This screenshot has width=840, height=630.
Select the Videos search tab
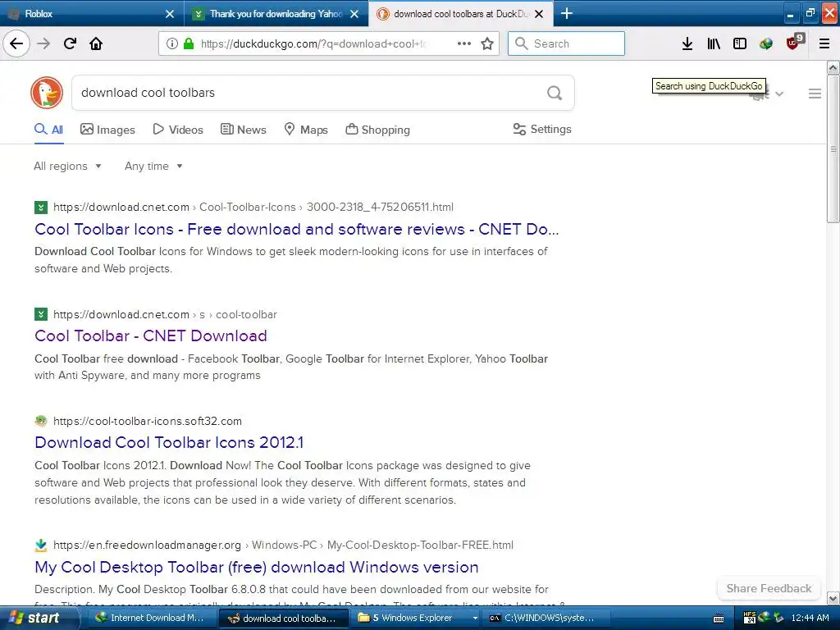click(178, 130)
